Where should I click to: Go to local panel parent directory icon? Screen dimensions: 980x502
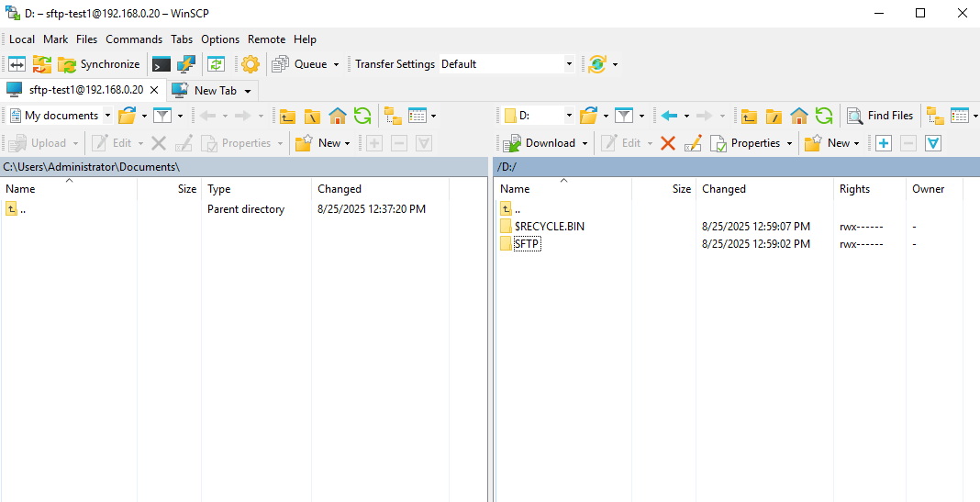pos(287,116)
